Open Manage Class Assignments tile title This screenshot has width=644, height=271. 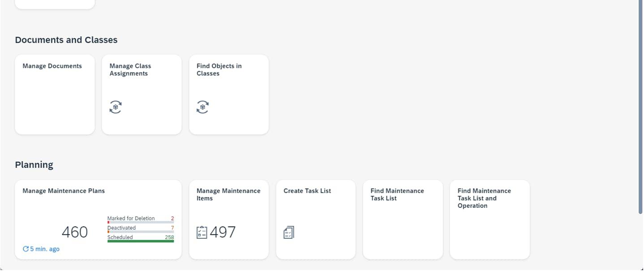[130, 70]
